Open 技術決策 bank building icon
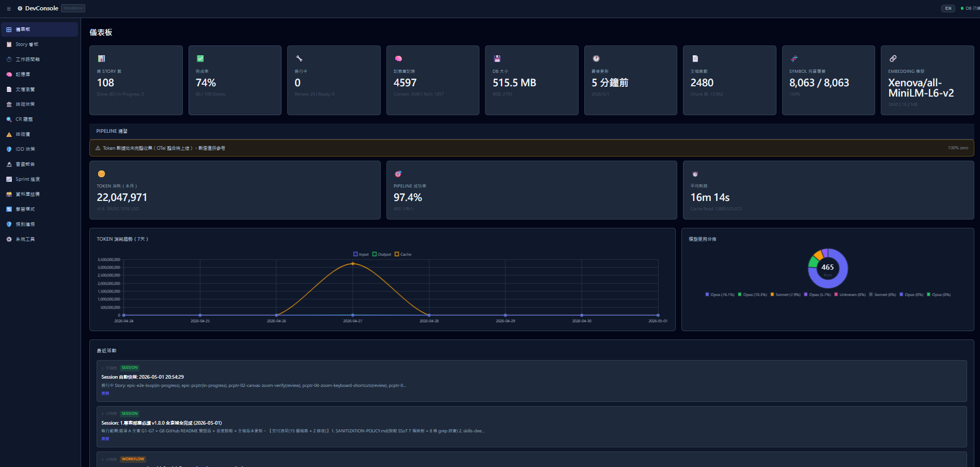This screenshot has height=467, width=980. pos(9,104)
